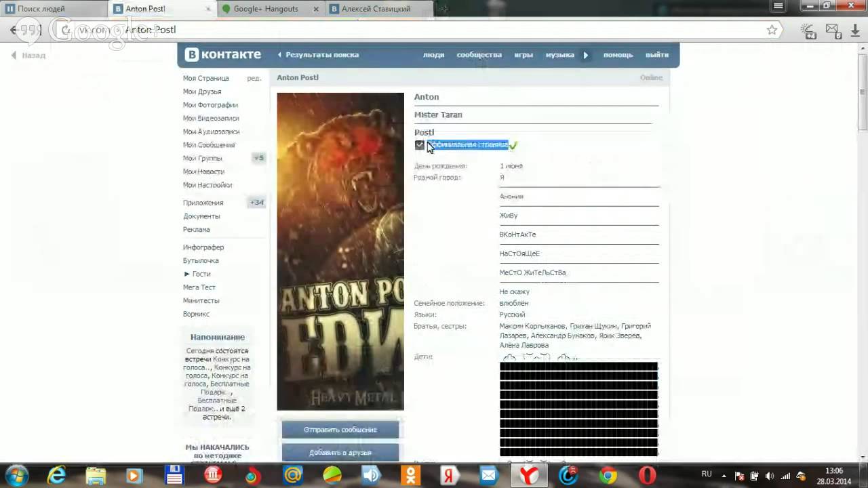Open Mail.ru Agent @ icon on taskbar
868x488 pixels.
click(293, 475)
